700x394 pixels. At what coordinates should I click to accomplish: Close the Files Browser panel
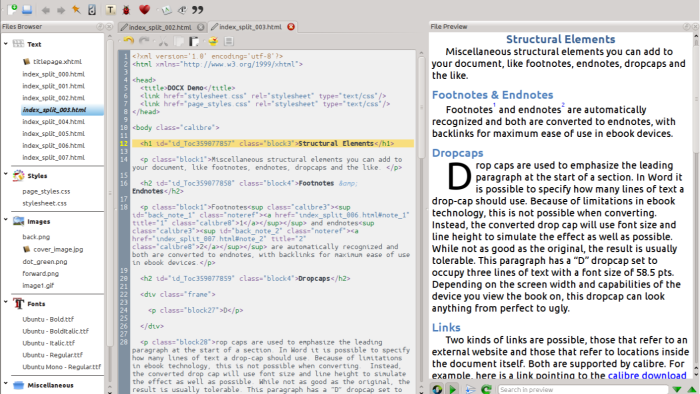[108, 27]
